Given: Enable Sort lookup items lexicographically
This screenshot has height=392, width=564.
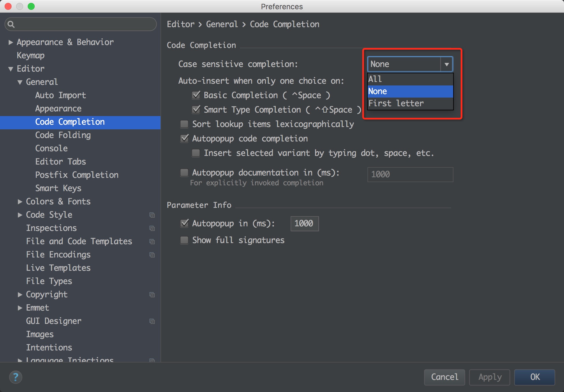Looking at the screenshot, I should 184,124.
